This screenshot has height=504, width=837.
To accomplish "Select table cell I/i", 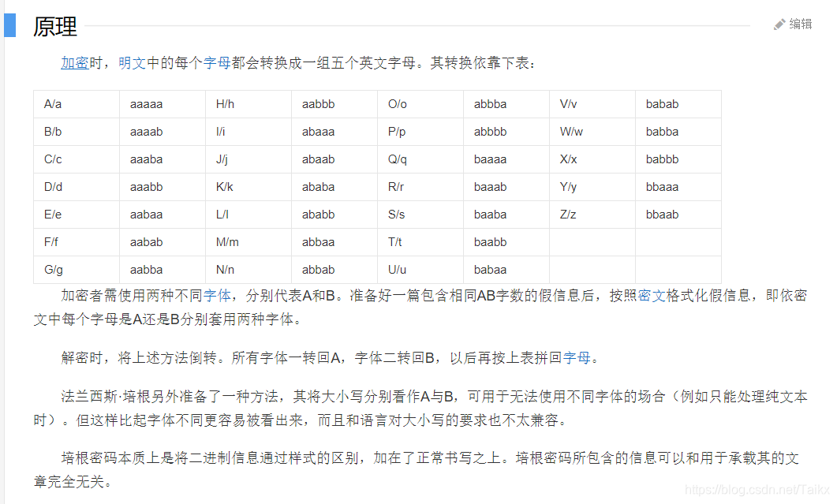I will click(x=248, y=132).
